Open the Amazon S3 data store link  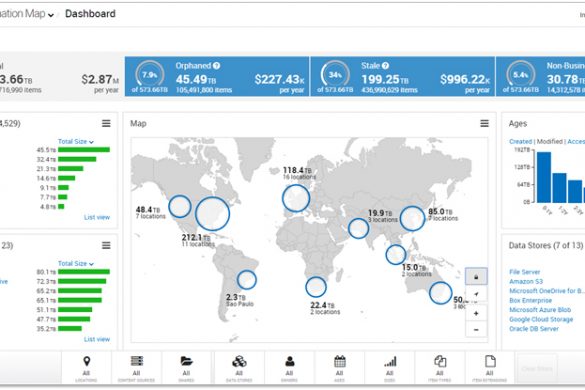tap(526, 281)
